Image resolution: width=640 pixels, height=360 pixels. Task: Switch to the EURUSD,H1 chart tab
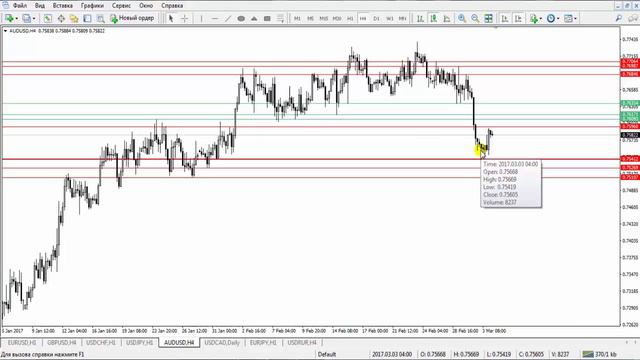pos(22,342)
